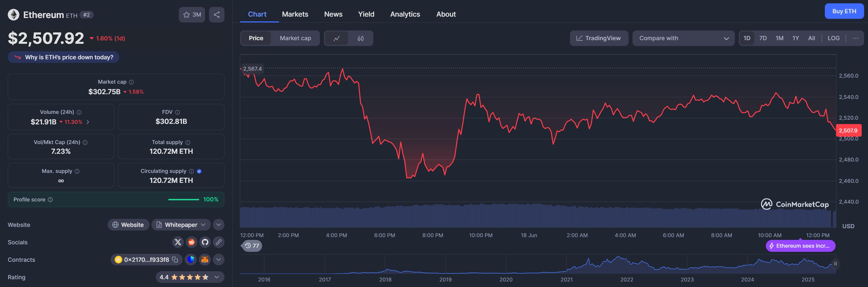The width and height of the screenshot is (868, 287).
Task: Open the Compare with dropdown
Action: (683, 38)
